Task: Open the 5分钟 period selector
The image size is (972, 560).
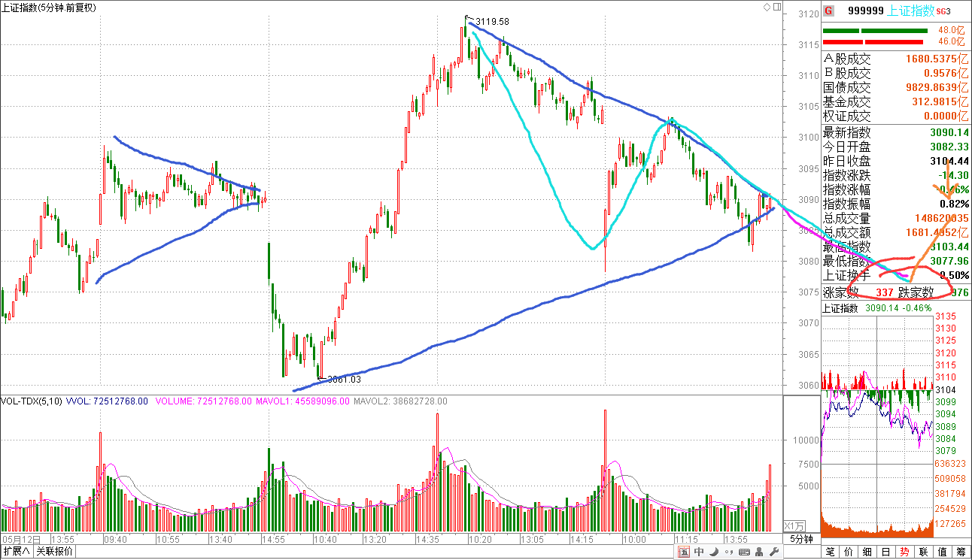Action: (x=801, y=540)
